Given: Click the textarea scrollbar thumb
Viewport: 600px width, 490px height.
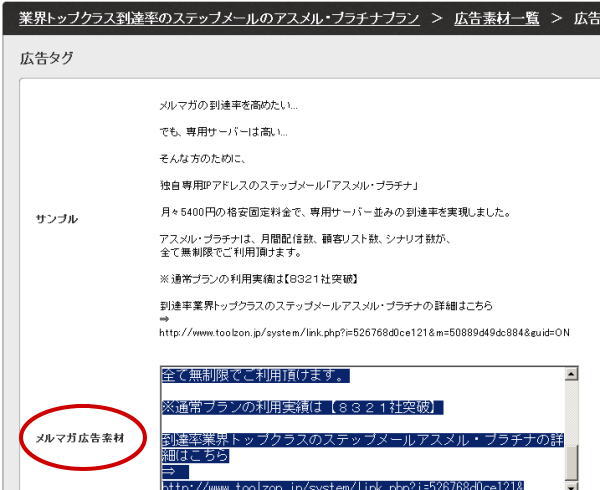Looking at the screenshot, I should click(571, 463).
